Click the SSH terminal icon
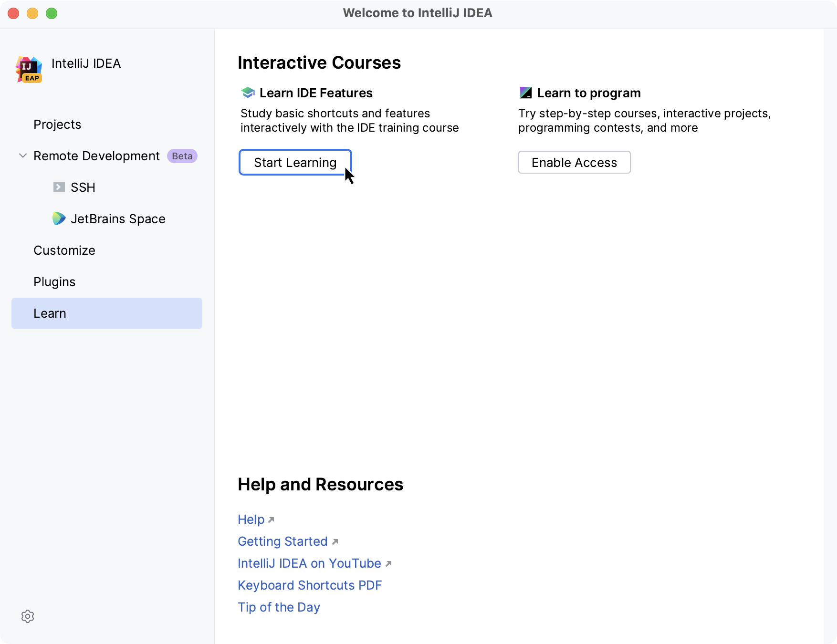Image resolution: width=837 pixels, height=644 pixels. tap(59, 187)
